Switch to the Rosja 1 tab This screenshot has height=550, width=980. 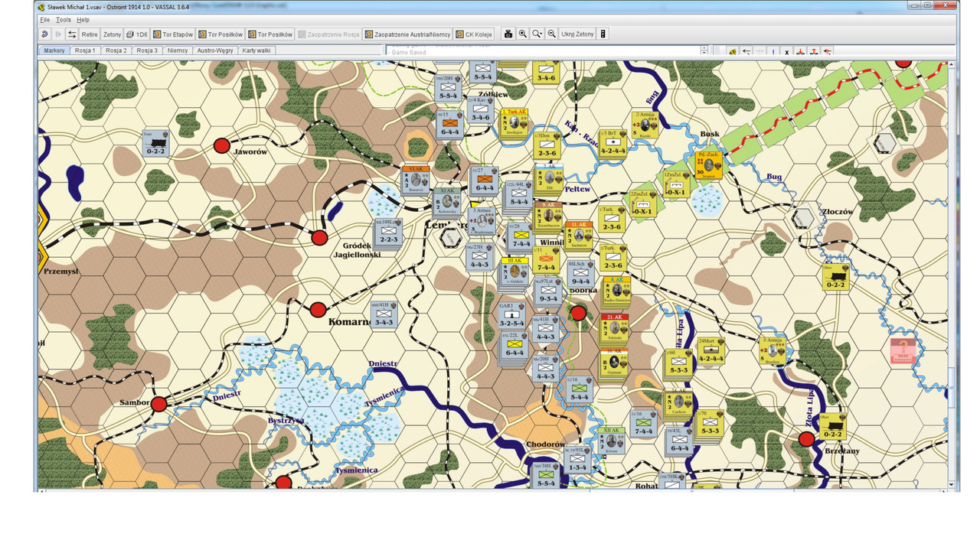click(x=85, y=50)
